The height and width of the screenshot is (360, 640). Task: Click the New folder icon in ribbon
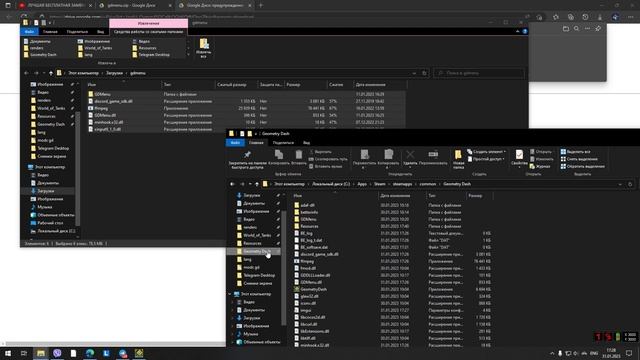pyautogui.click(x=458, y=155)
